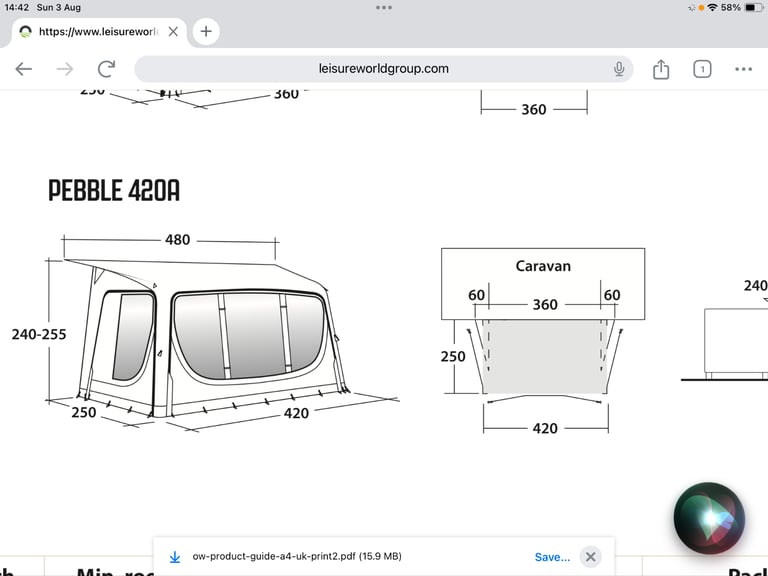Close the leisureworld tab

pyautogui.click(x=173, y=32)
